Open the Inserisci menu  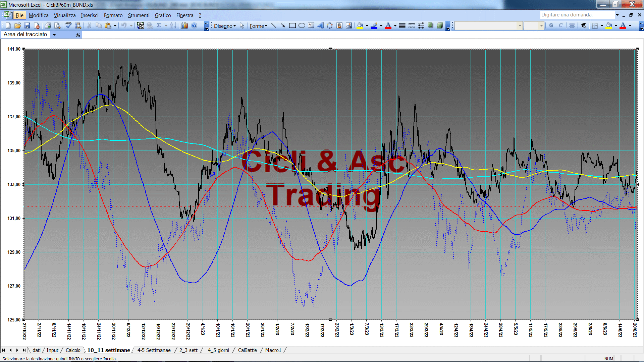[90, 15]
